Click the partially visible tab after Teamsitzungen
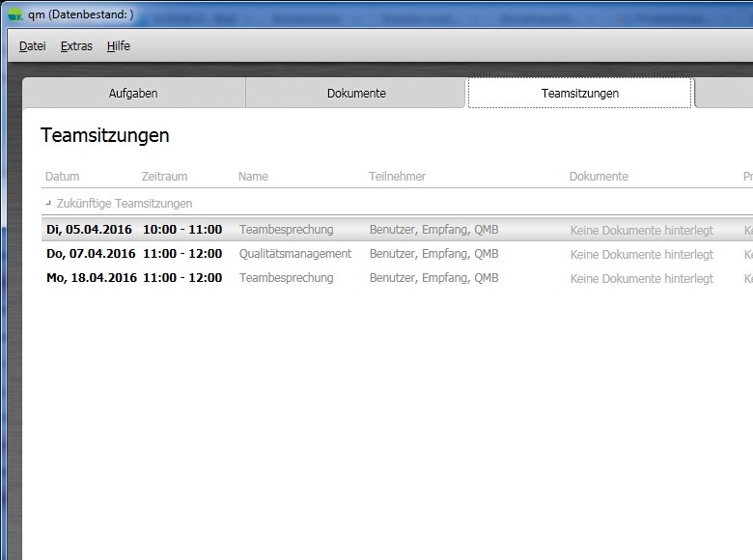Screen dimensions: 753x560 (724, 94)
